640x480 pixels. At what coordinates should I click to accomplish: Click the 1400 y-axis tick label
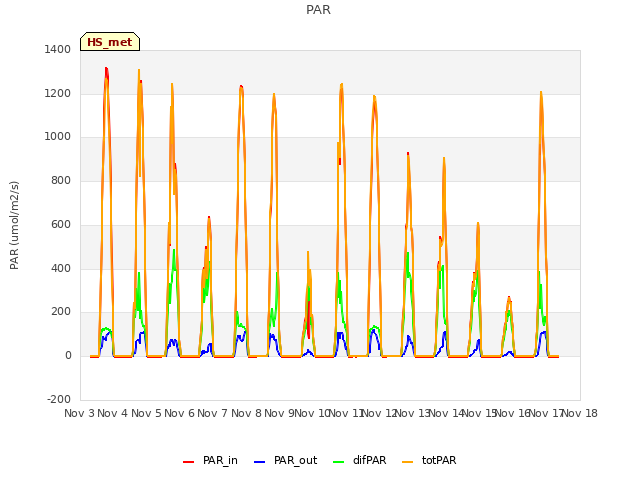click(x=58, y=49)
